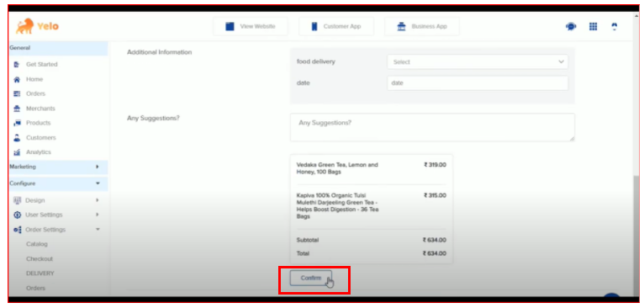Open Analytics in the sidebar

[39, 152]
